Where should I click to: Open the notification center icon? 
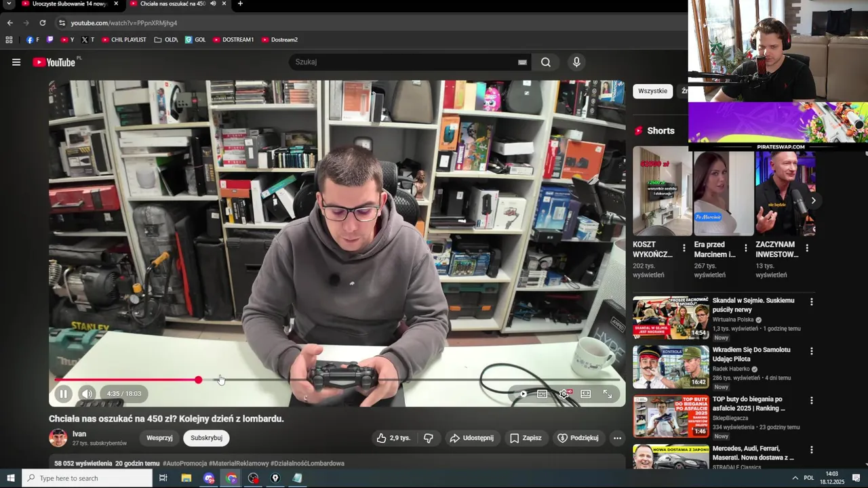coord(856,479)
